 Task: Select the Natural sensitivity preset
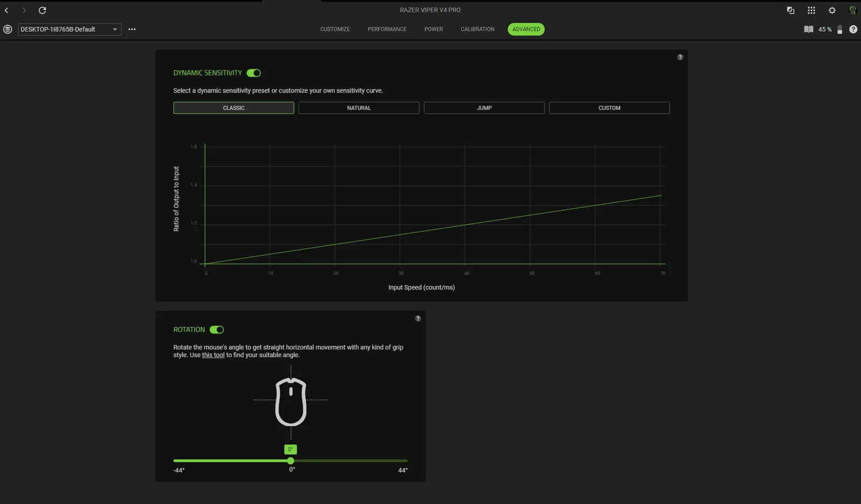(x=358, y=108)
